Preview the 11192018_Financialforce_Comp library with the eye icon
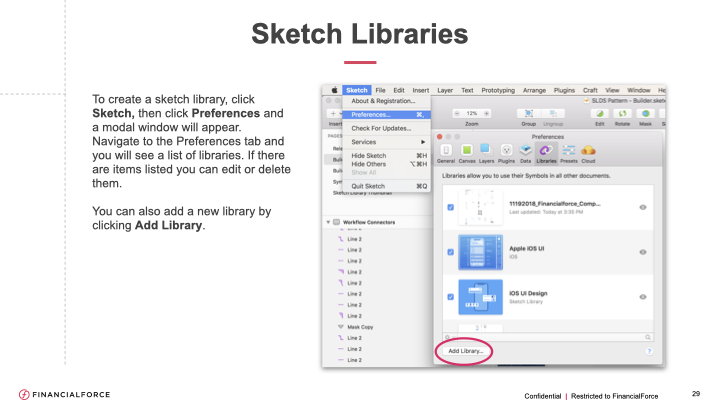 643,208
